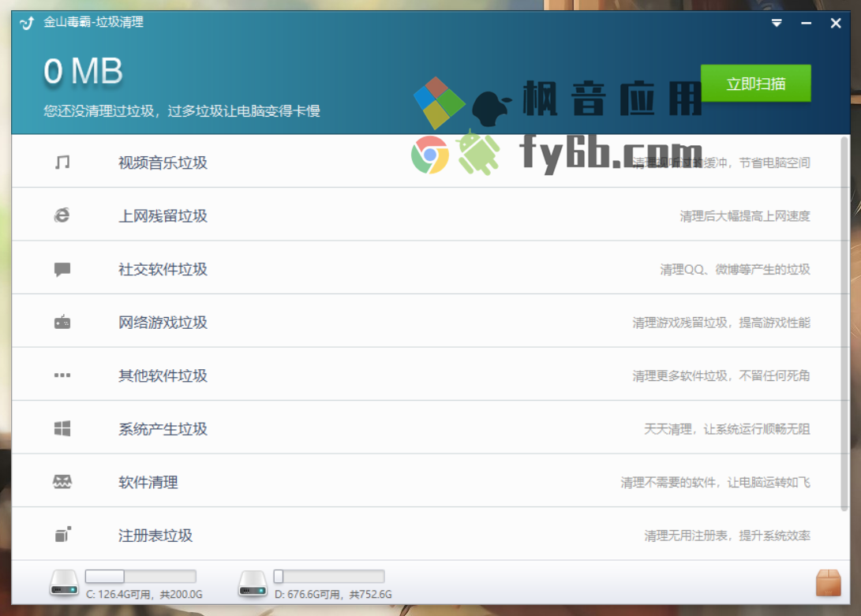Click the C: 126.4G可用 disk text
The width and height of the screenshot is (861, 616).
tap(144, 594)
